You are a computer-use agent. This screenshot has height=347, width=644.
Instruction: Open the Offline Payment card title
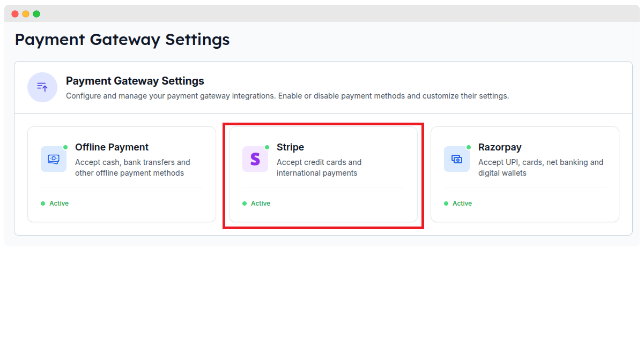pos(112,147)
